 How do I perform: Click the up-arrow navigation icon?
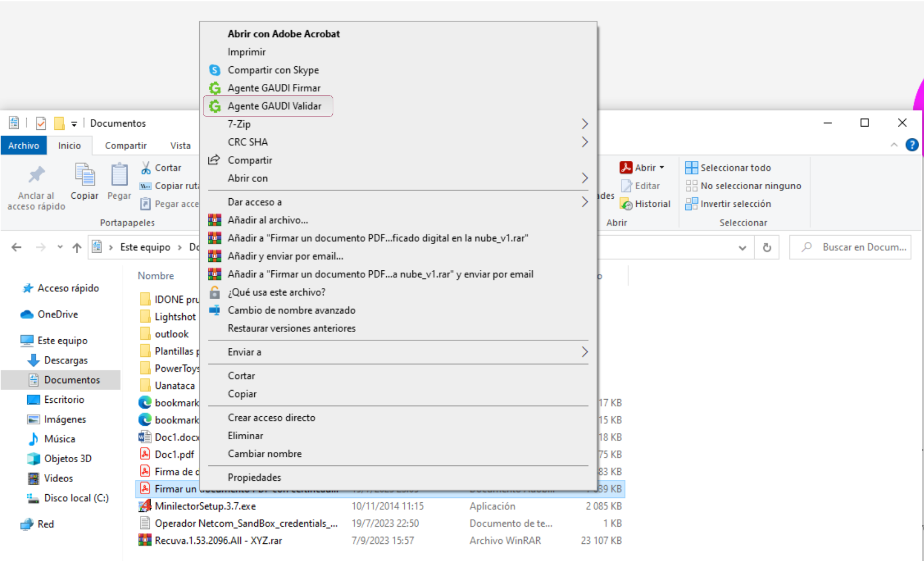click(77, 247)
